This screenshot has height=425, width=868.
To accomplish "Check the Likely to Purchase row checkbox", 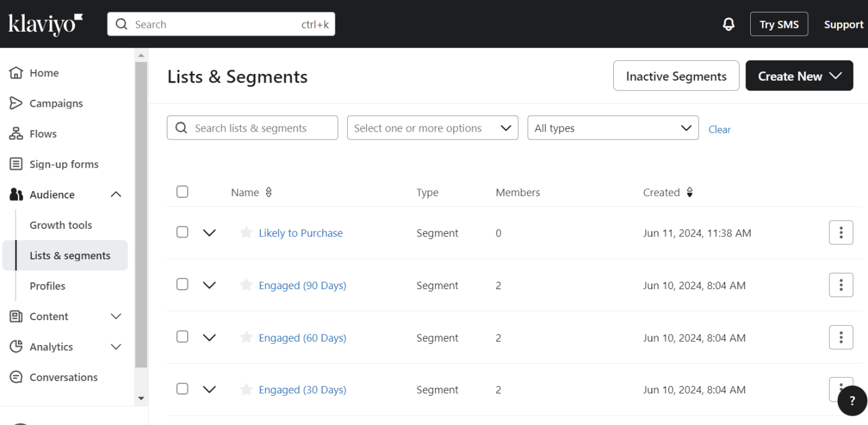I will pyautogui.click(x=182, y=232).
